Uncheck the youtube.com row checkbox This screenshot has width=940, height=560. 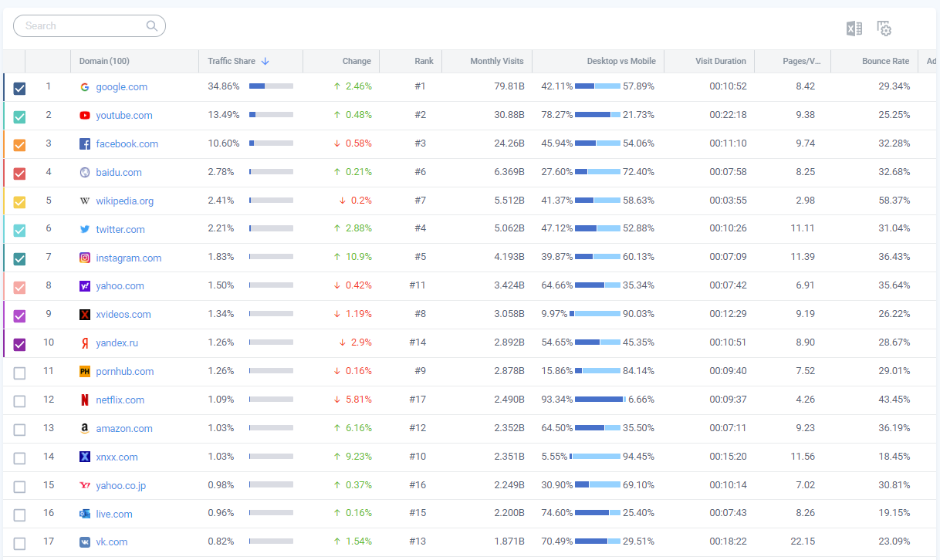coord(19,117)
